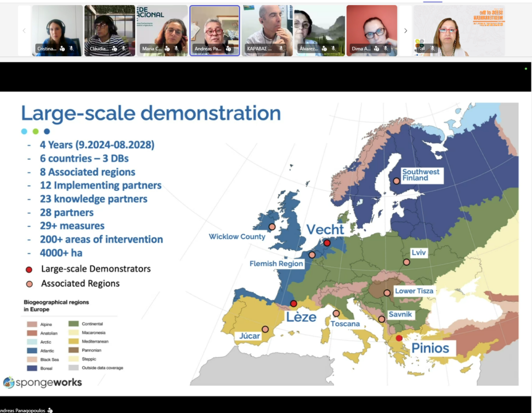Select Andreas Pa... active speaker thumbnail
Image resolution: width=532 pixels, height=413 pixels.
tap(215, 31)
